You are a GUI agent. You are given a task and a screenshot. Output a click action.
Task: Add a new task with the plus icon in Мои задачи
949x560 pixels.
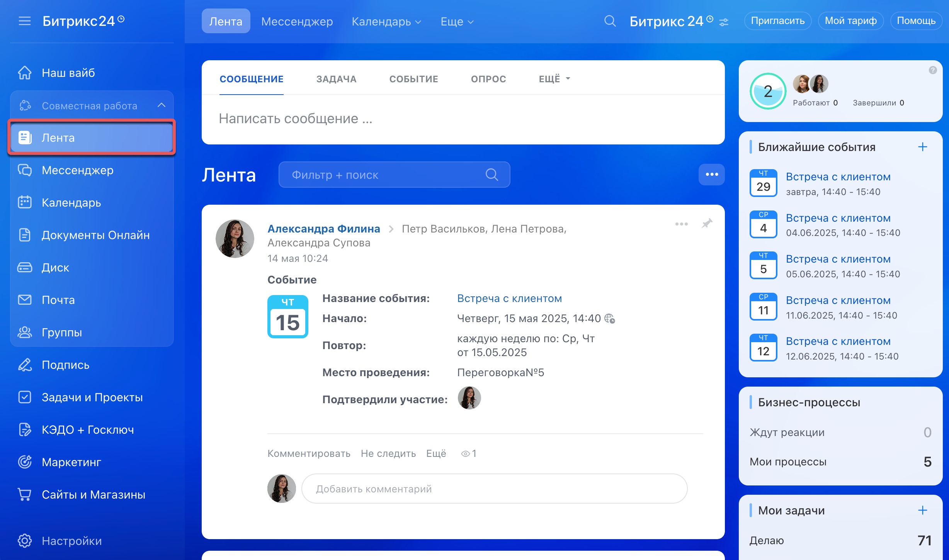point(922,510)
